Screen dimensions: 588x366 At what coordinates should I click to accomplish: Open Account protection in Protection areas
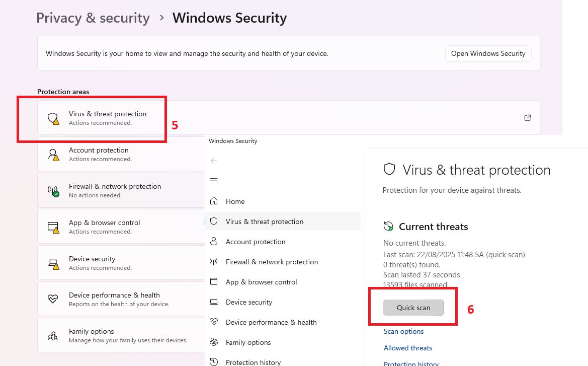(121, 154)
